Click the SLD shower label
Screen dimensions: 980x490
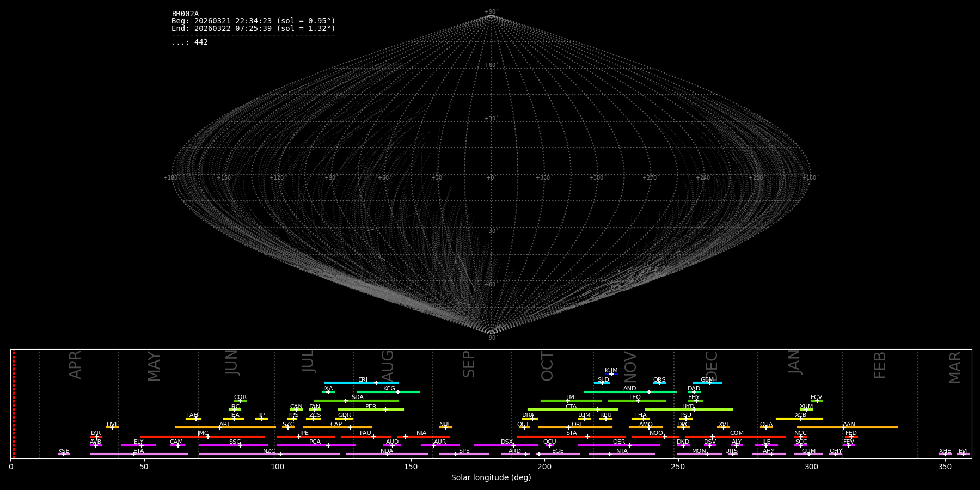[603, 380]
